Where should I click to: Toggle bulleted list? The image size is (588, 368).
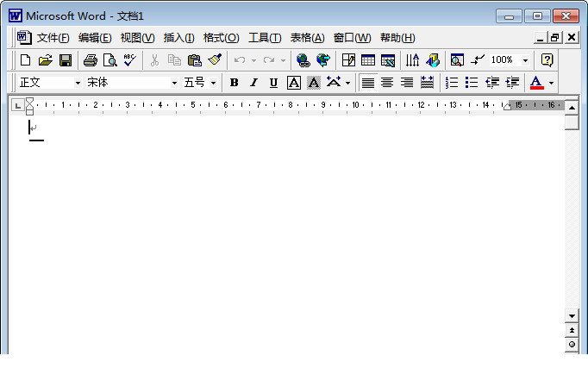click(x=472, y=83)
